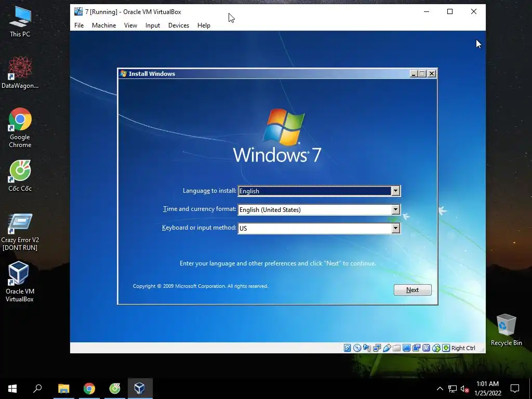Click the VirtualBox taskbar button
The image size is (532, 399).
pos(140,388)
